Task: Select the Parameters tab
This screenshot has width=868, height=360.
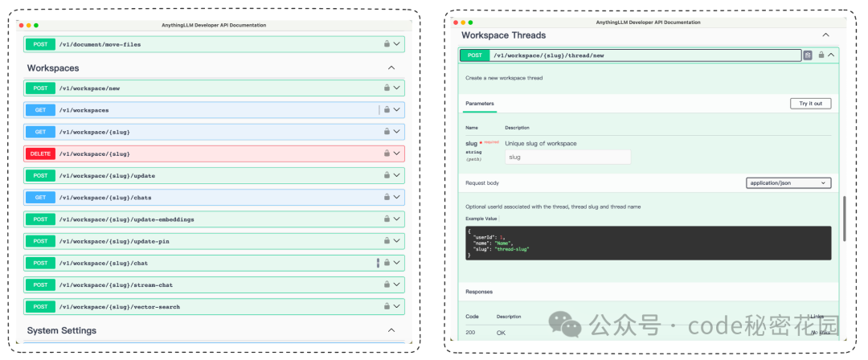Action: pos(479,104)
